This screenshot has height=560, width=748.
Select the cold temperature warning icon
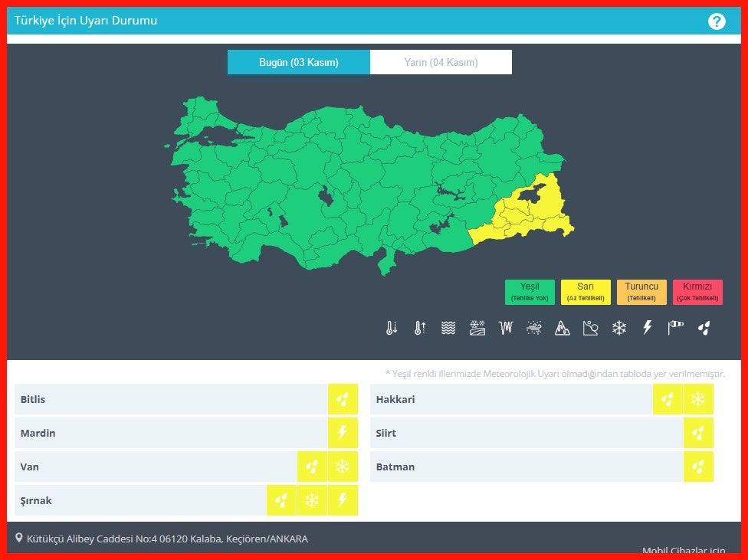pyautogui.click(x=392, y=328)
